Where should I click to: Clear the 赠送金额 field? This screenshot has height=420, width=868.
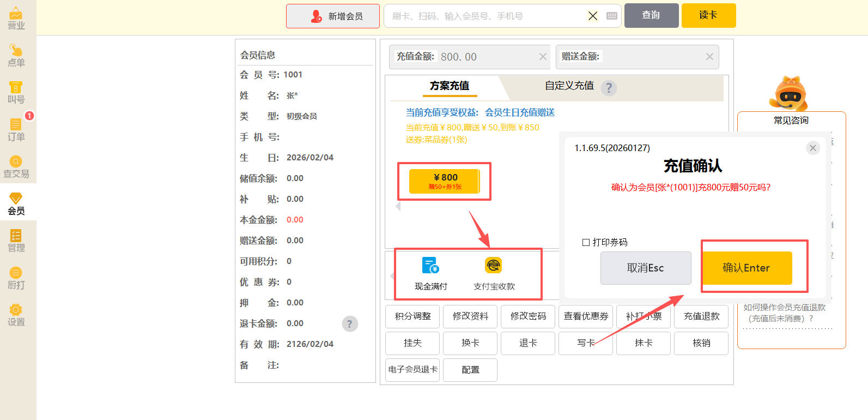click(x=709, y=57)
